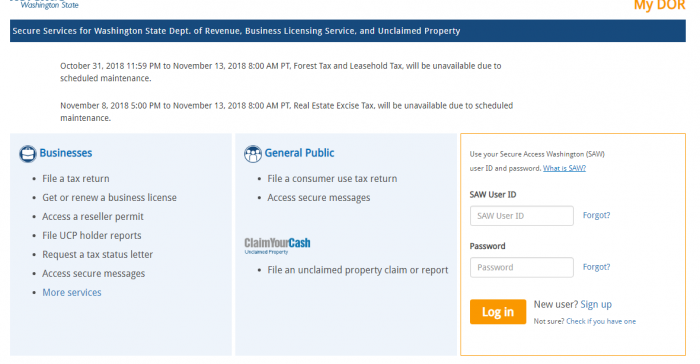The image size is (700, 364).
Task: Select File an unclaimed property claim or report
Action: click(x=358, y=270)
